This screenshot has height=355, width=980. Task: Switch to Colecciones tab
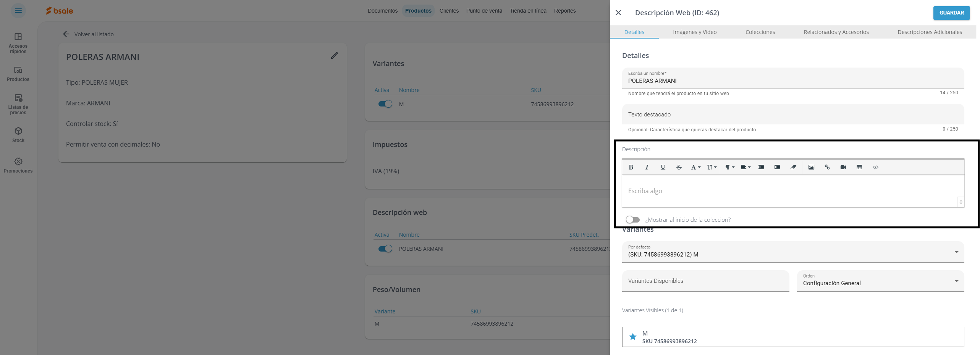point(760,32)
